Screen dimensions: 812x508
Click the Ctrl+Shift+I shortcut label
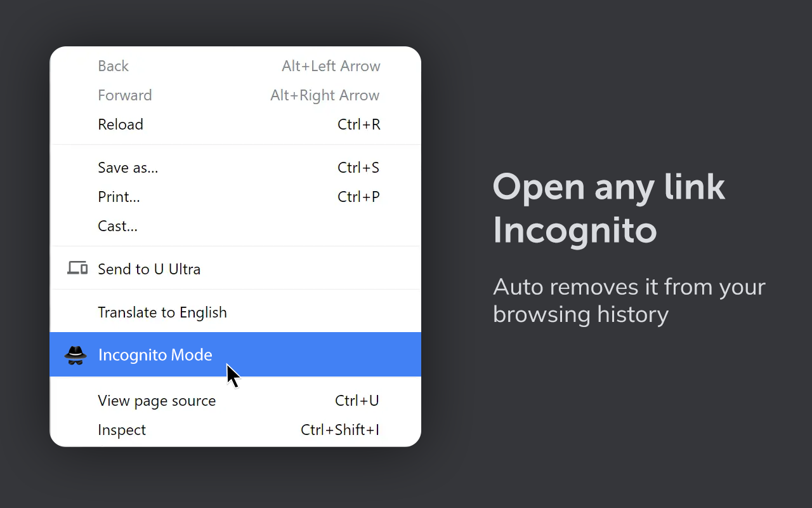tap(340, 429)
